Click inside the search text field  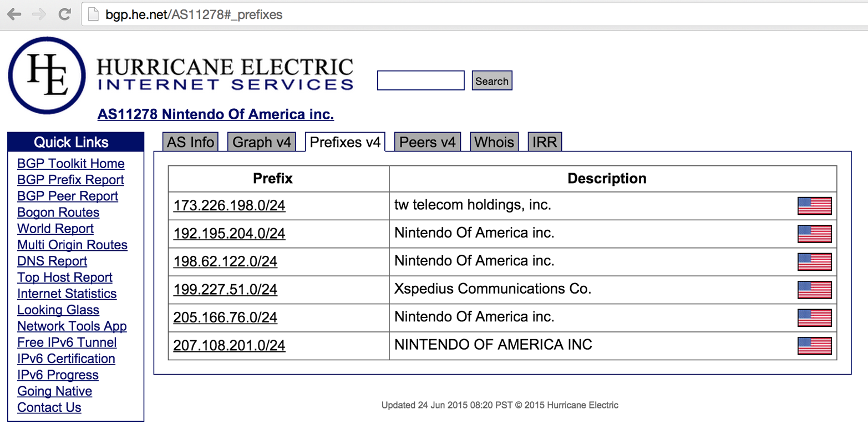[420, 80]
